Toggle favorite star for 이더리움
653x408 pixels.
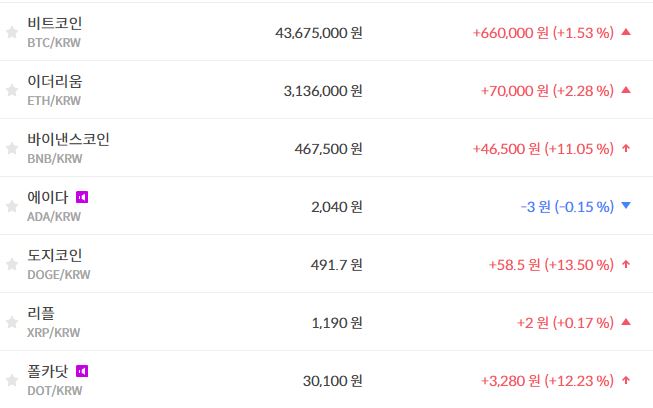[x=12, y=90]
